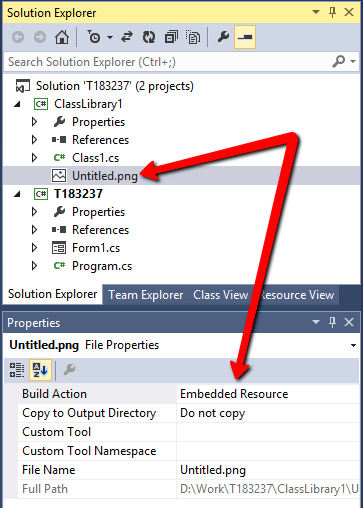Click the Collapse All icon
Screen dimensions: 363x508
(x=171, y=37)
